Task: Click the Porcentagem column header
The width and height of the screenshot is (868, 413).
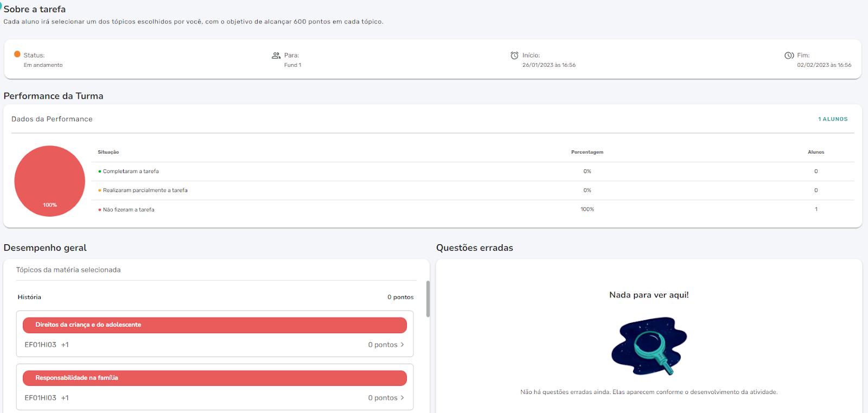Action: click(587, 152)
